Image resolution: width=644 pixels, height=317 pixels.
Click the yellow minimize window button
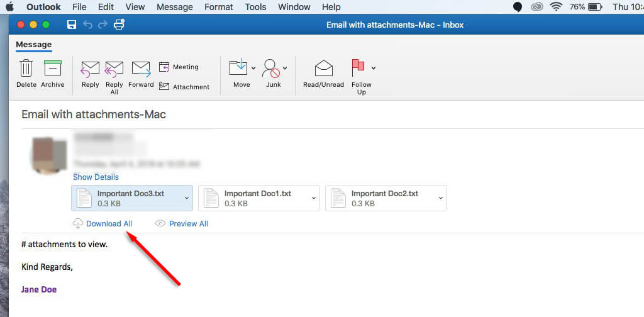pyautogui.click(x=33, y=25)
